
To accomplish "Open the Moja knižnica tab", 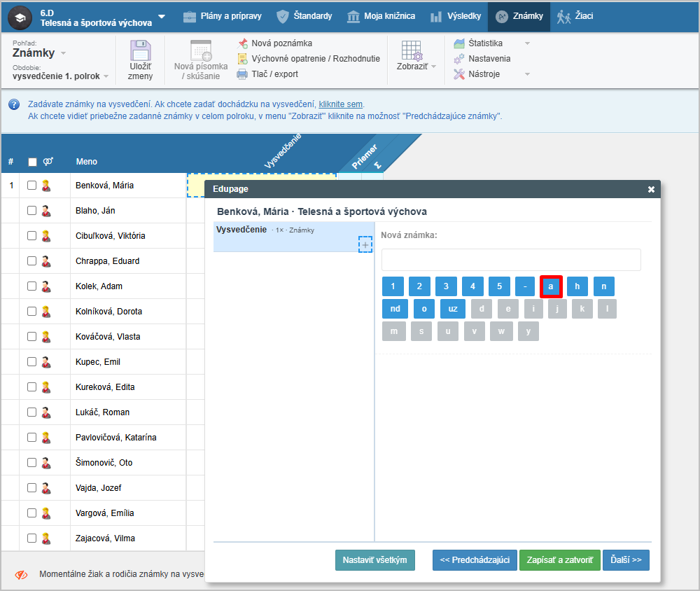I will point(381,16).
